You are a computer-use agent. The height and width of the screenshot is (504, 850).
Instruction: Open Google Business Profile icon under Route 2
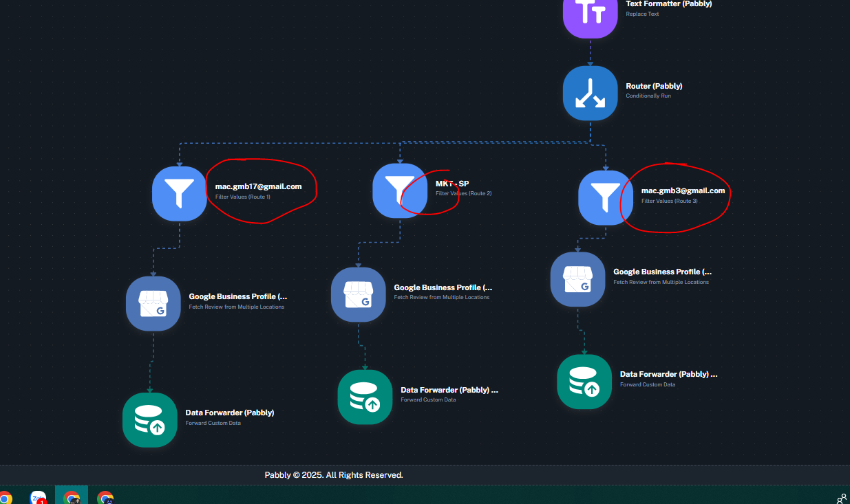pyautogui.click(x=358, y=294)
